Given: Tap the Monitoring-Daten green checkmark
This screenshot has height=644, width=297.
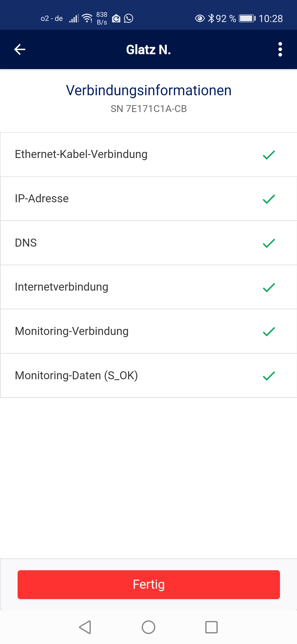Looking at the screenshot, I should 269,376.
